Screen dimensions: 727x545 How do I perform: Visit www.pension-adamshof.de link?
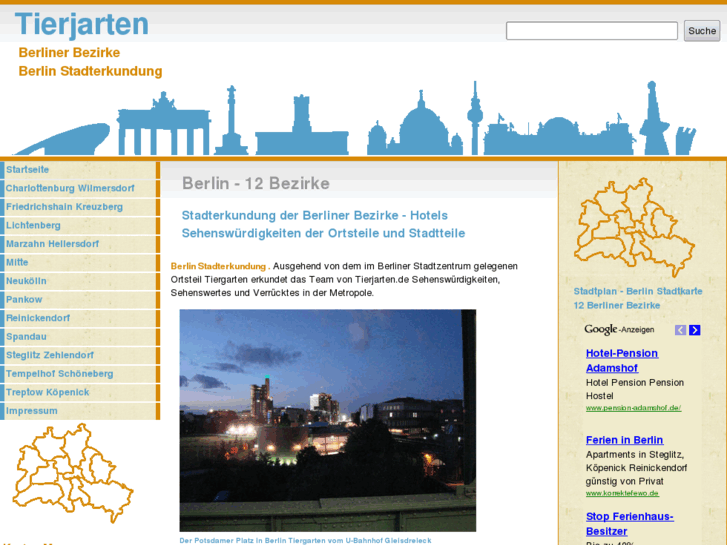point(633,408)
